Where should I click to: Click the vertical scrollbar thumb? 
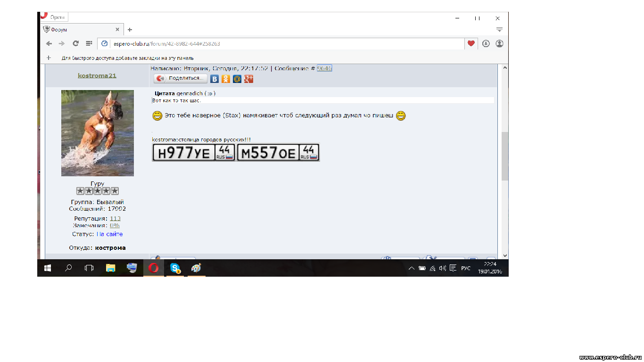click(505, 156)
